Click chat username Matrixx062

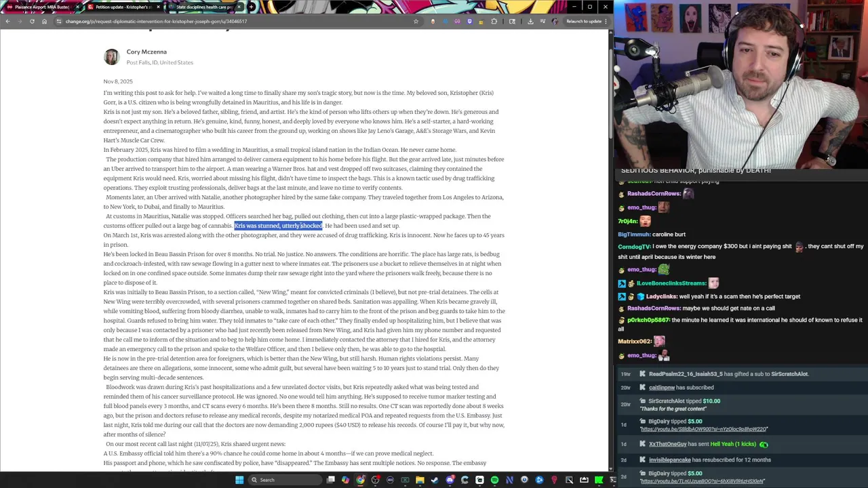(x=635, y=342)
